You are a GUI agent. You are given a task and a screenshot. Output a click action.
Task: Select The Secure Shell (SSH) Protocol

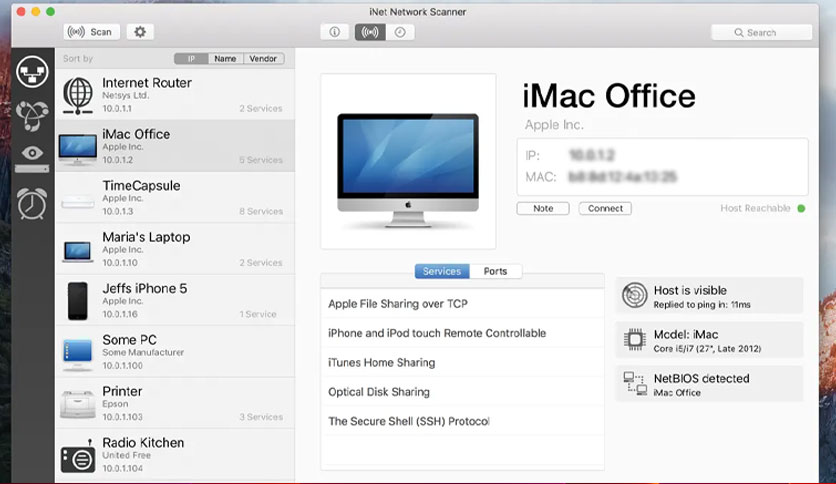pos(462,421)
